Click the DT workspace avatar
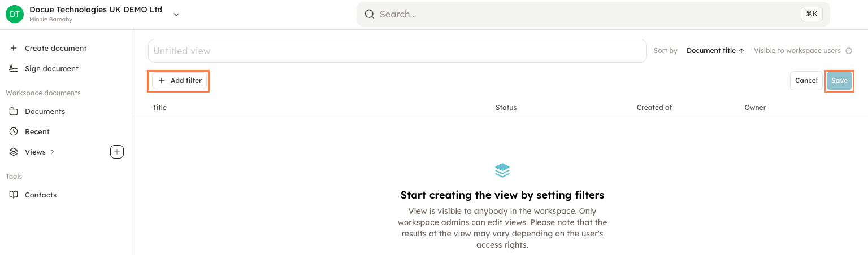Image resolution: width=868 pixels, height=255 pixels. point(14,14)
